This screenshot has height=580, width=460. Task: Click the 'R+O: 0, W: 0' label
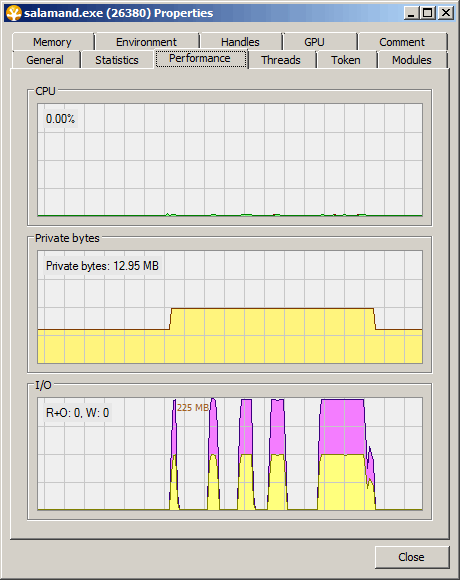coord(77,412)
